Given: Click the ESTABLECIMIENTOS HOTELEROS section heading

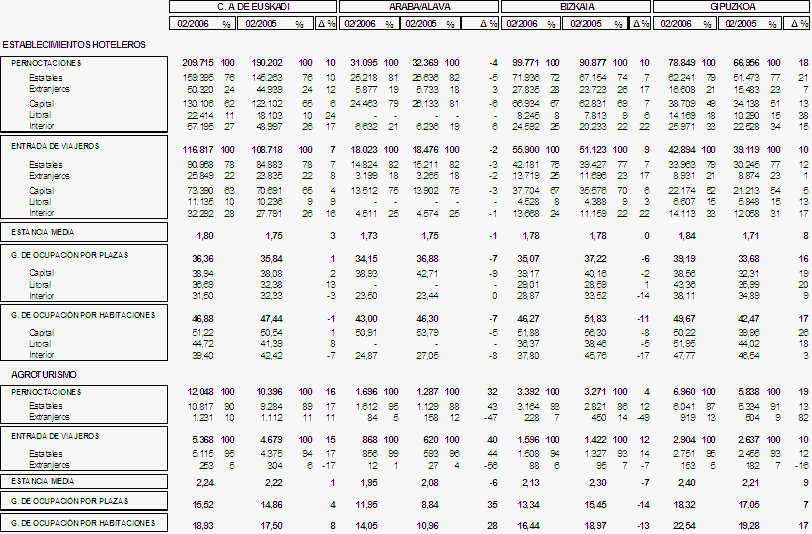Looking at the screenshot, I should pos(75,45).
